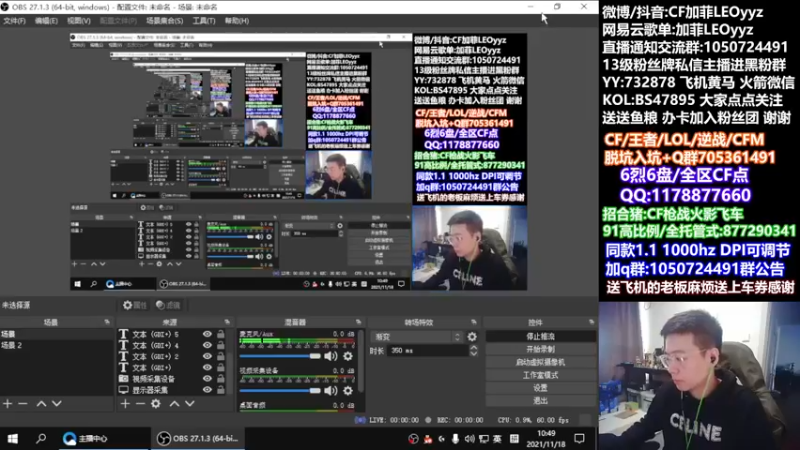The height and width of the screenshot is (450, 800).
Task: Click 退出 exit button
Action: coord(540,400)
